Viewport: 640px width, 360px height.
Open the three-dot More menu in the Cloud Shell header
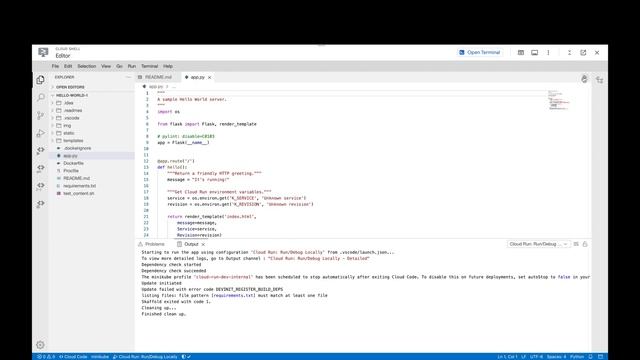[548, 53]
